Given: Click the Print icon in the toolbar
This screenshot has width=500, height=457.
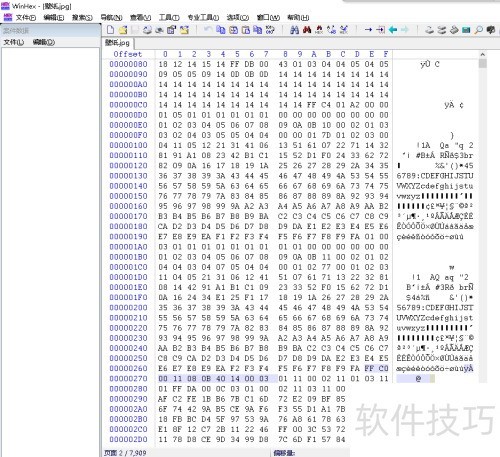Looking at the screenshot, I should (147, 30).
